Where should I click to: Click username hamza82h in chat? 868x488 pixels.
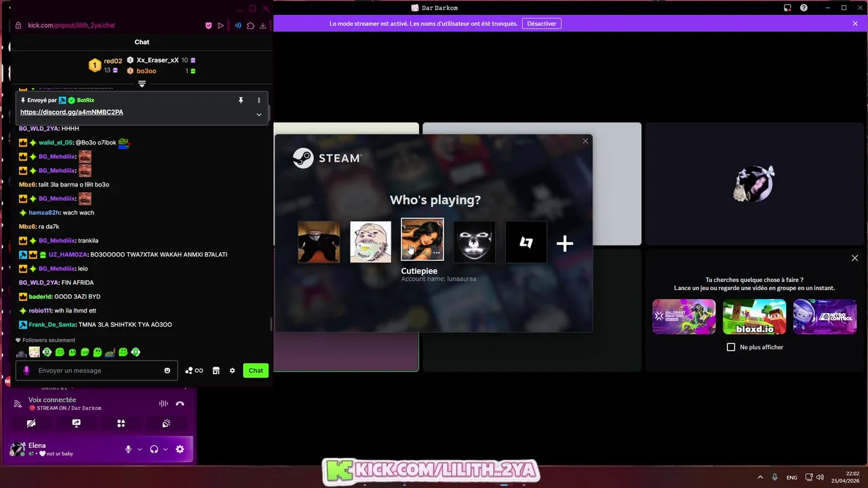pyautogui.click(x=44, y=212)
